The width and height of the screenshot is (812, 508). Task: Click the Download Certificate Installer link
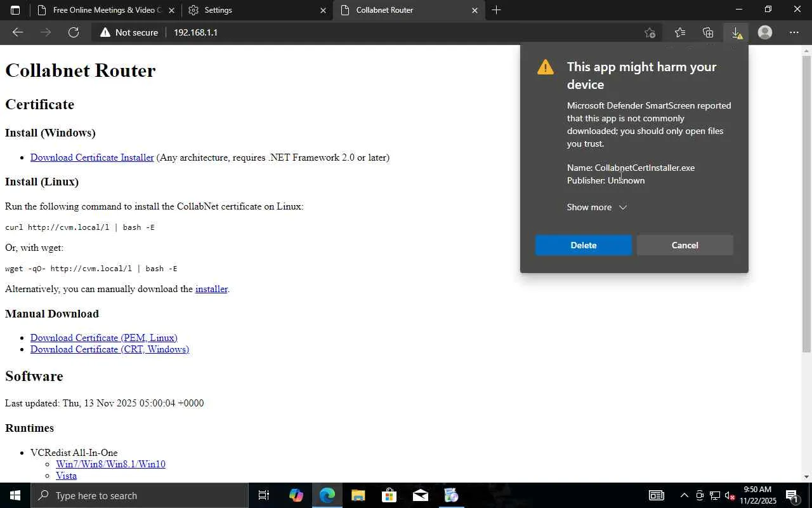pyautogui.click(x=92, y=157)
